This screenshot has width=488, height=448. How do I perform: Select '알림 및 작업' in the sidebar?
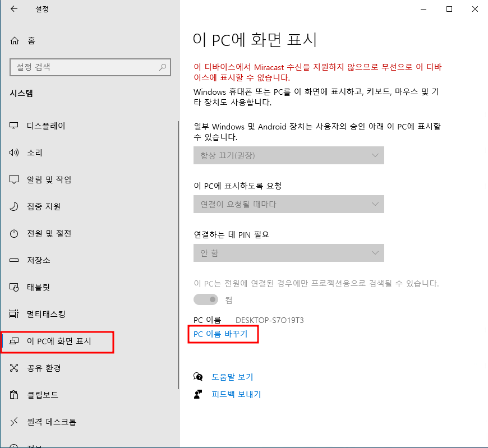[x=49, y=180]
